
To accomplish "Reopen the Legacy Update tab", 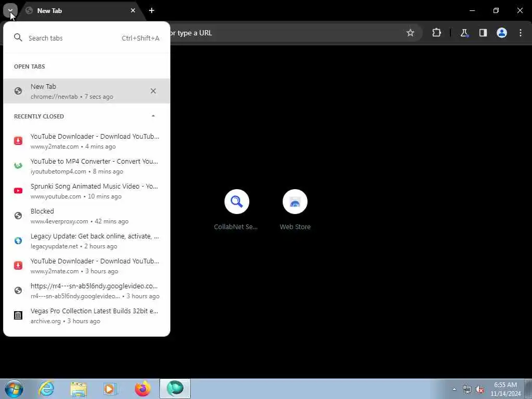I will 87,241.
